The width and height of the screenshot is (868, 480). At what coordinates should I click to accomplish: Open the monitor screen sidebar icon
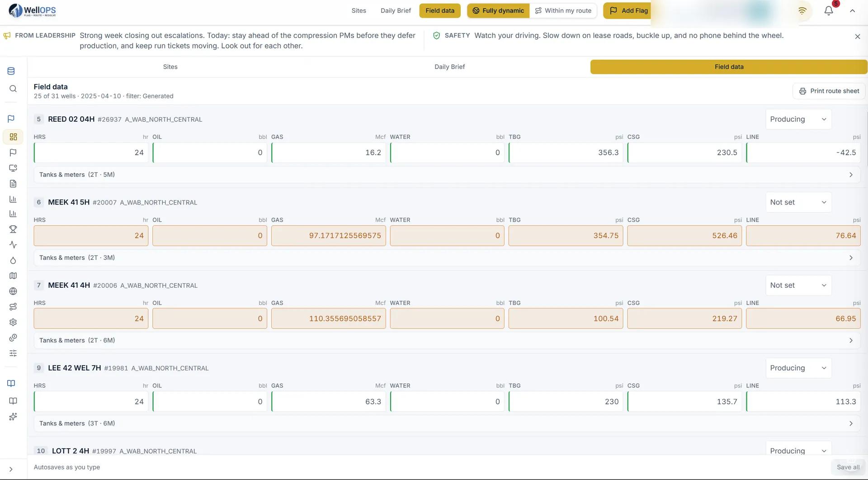pos(13,168)
